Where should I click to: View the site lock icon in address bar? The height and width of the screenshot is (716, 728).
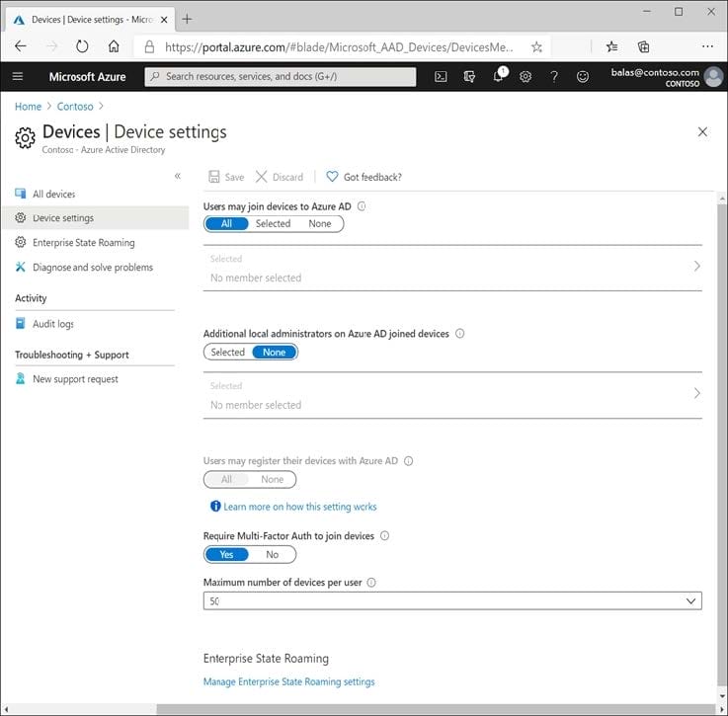(149, 46)
